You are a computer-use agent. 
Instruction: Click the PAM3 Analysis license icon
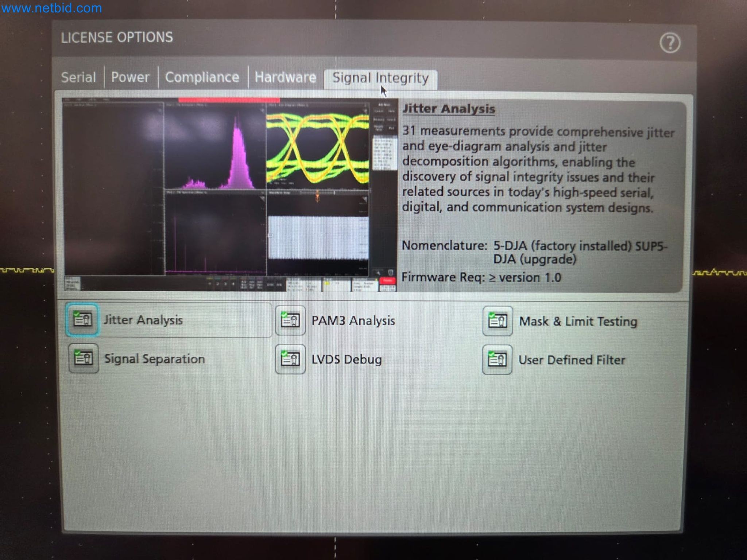290,320
